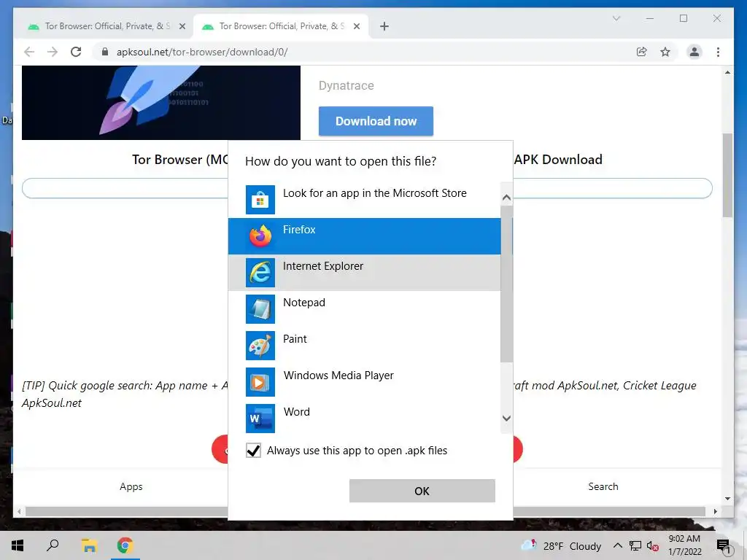Open the Windows Start menu
Screen dimensions: 747x560
click(x=18, y=545)
